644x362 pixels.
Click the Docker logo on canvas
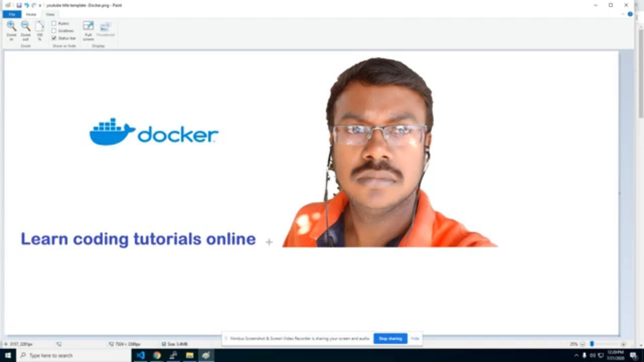[154, 132]
